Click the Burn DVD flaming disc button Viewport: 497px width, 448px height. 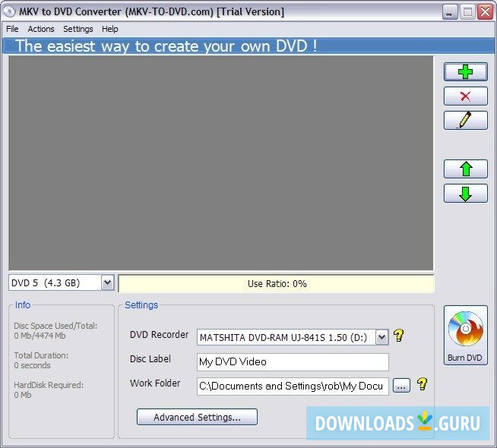[465, 336]
